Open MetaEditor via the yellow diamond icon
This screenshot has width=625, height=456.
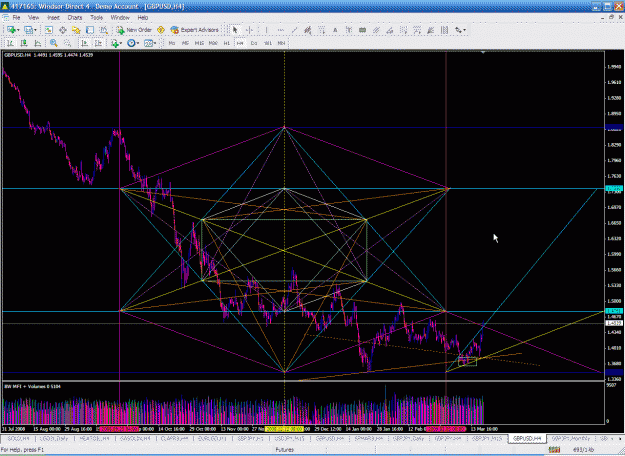[x=161, y=30]
